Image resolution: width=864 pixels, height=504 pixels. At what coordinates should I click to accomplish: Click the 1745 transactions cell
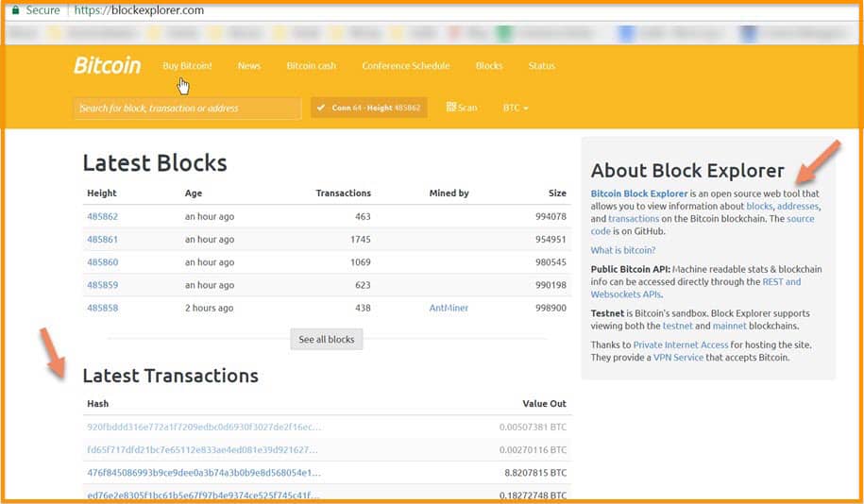pos(361,240)
